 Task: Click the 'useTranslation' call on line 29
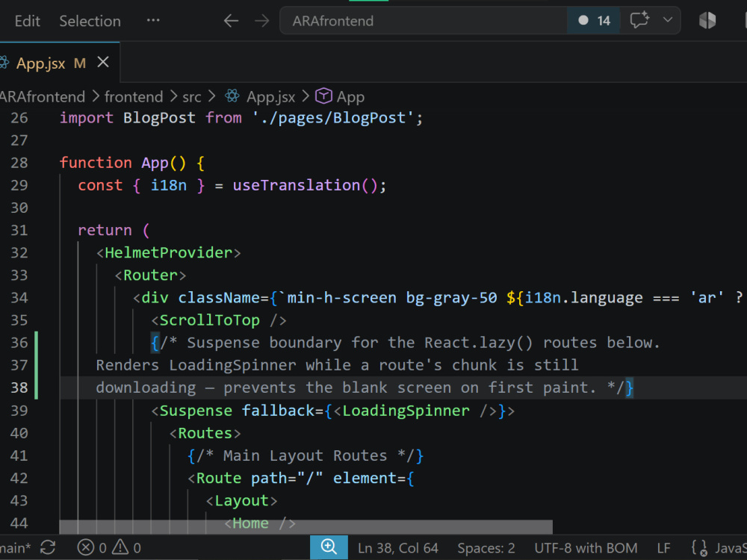coord(297,185)
